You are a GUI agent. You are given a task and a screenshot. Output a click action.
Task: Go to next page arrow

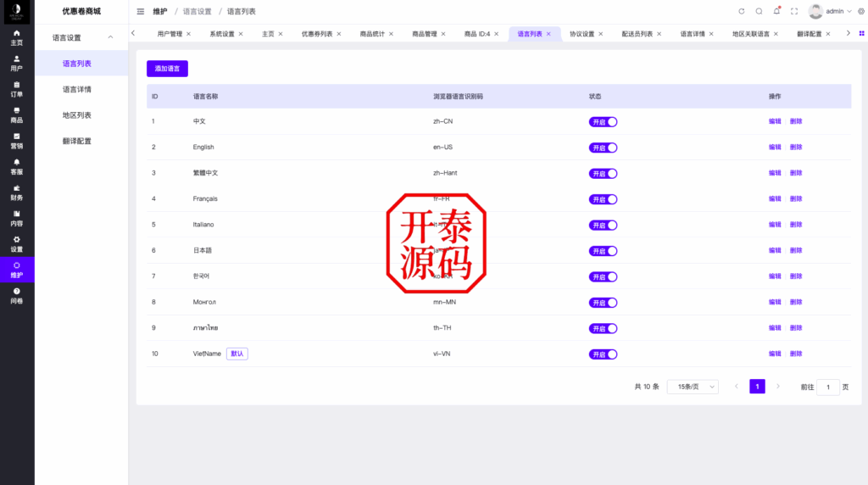pos(778,387)
